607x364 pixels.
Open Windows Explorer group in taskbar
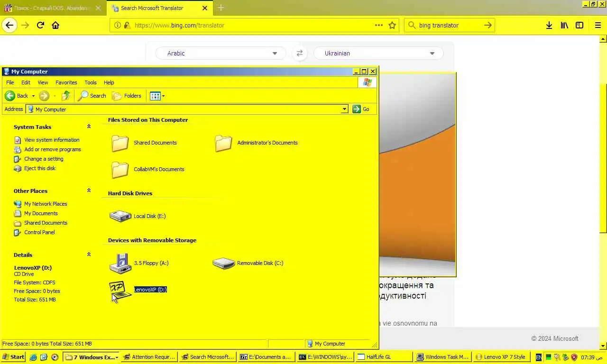pyautogui.click(x=92, y=357)
